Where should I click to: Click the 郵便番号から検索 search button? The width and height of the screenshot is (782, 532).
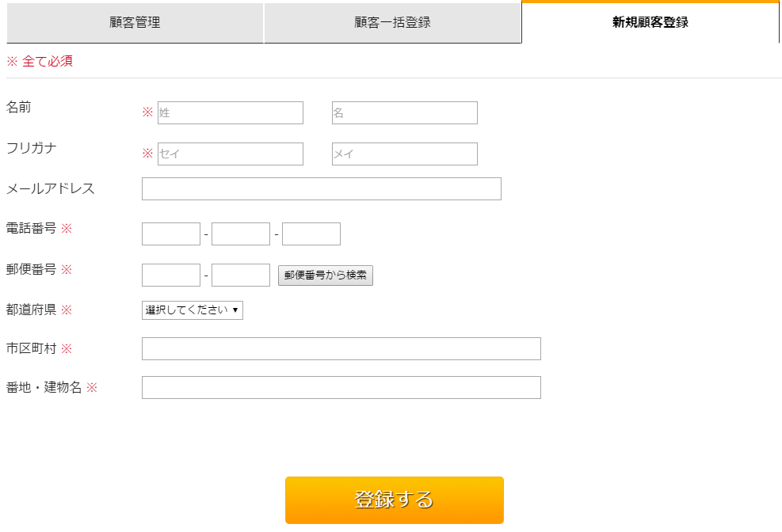coord(325,275)
